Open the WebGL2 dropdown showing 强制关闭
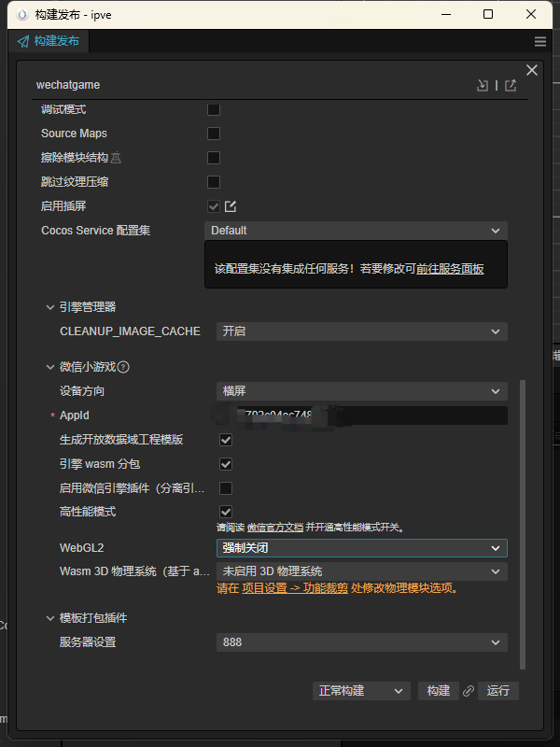Viewport: 560px width, 747px height. click(x=362, y=548)
